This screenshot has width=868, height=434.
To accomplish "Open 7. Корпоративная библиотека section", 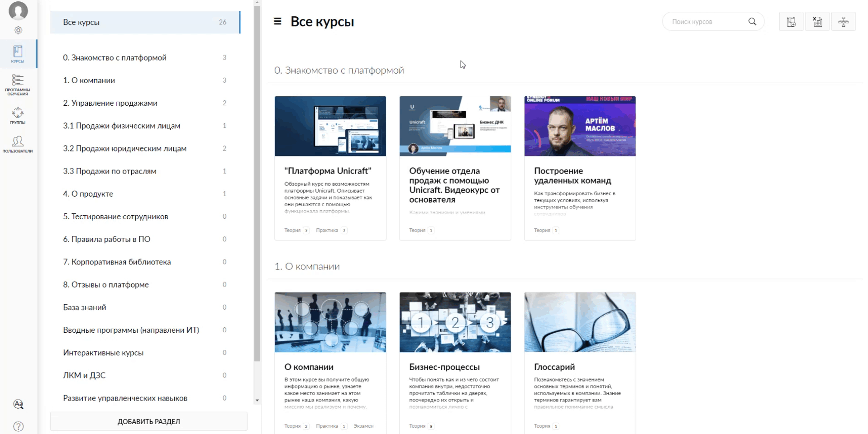I will pos(145,262).
